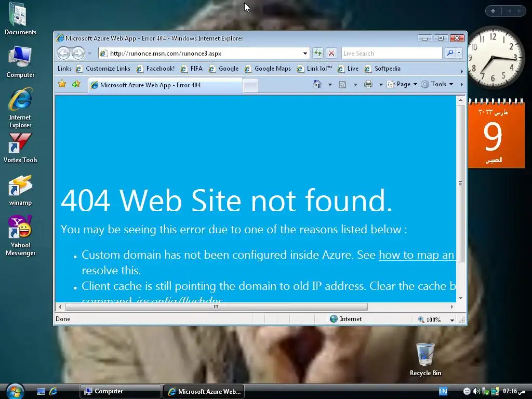Open the Feeds dropdown arrow
The height and width of the screenshot is (399, 532).
pyautogui.click(x=355, y=85)
